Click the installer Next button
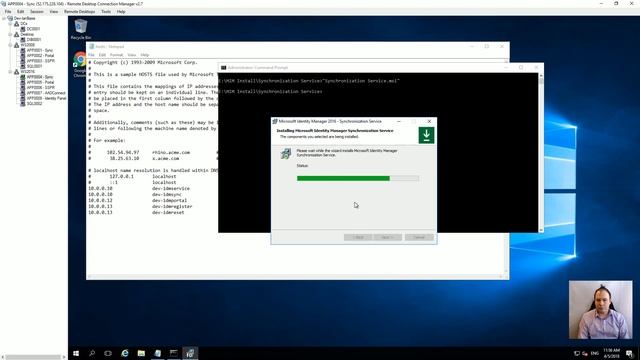 387,237
